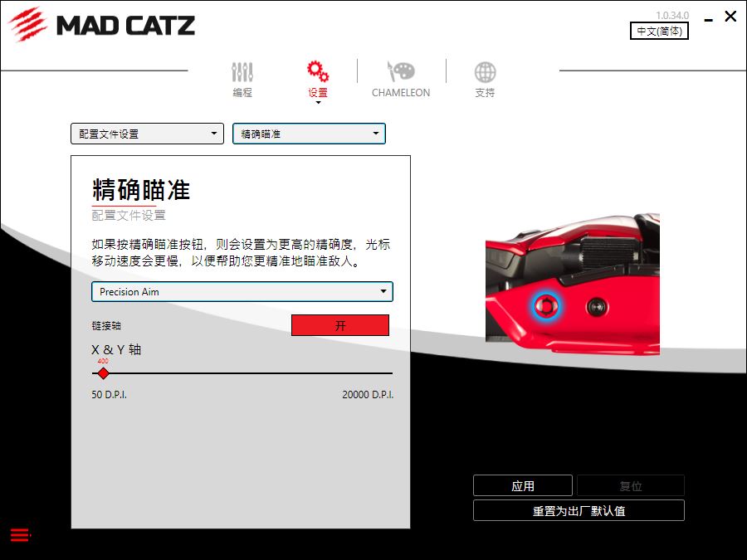Click the highlighted blue button on the mouse image

coord(547,306)
